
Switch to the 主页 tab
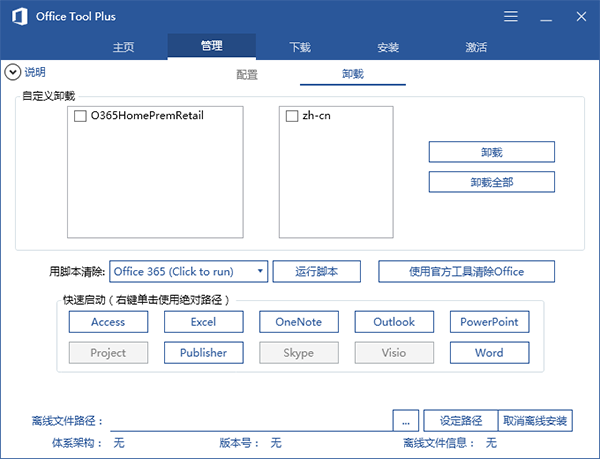click(123, 47)
